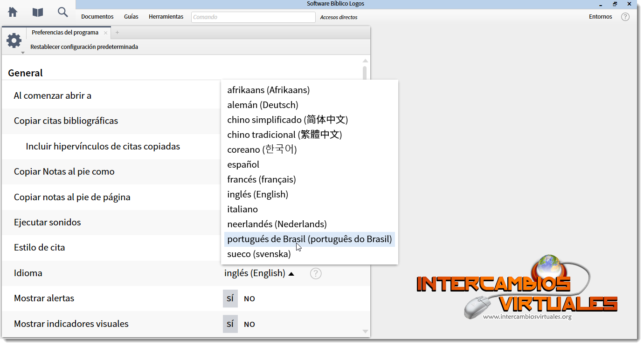Click the Idioma setting label
644x346 pixels.
[28, 273]
